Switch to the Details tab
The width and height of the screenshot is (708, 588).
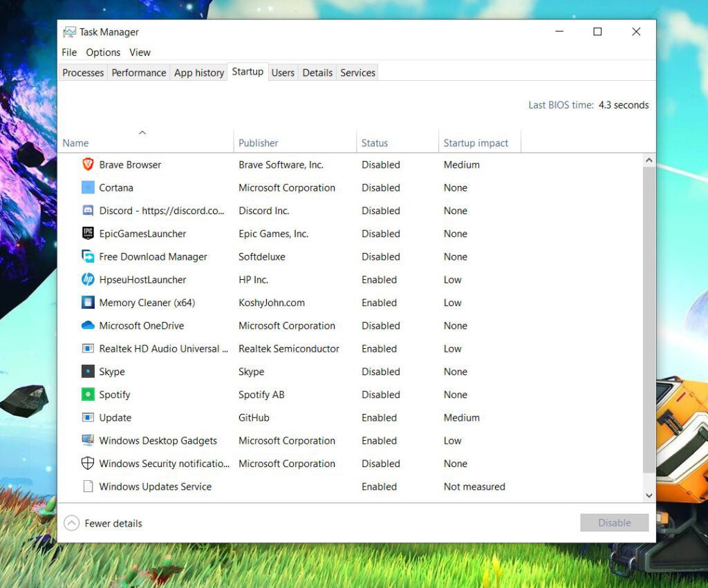coord(317,73)
